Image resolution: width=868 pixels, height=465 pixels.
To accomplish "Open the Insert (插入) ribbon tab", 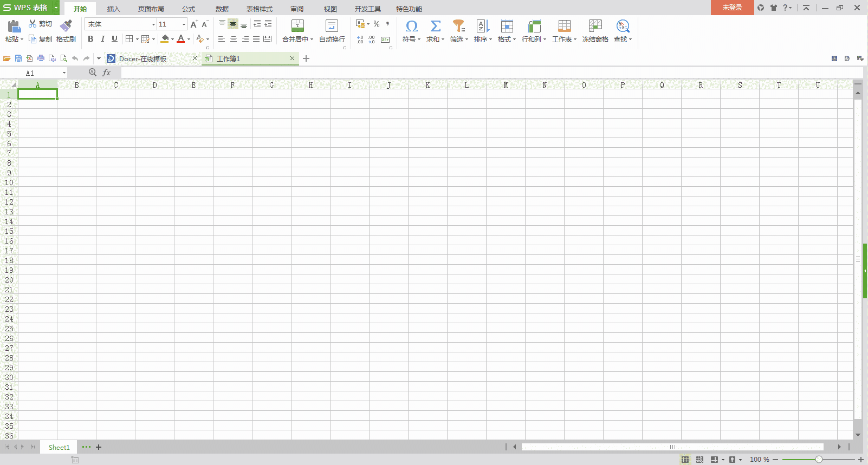I will click(x=113, y=9).
